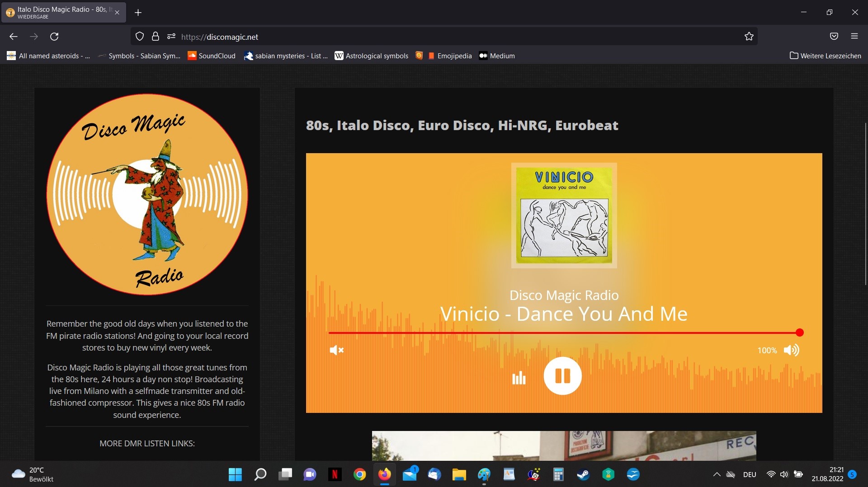Open the SoundCloud bookmark
This screenshot has height=487, width=868.
pos(212,56)
